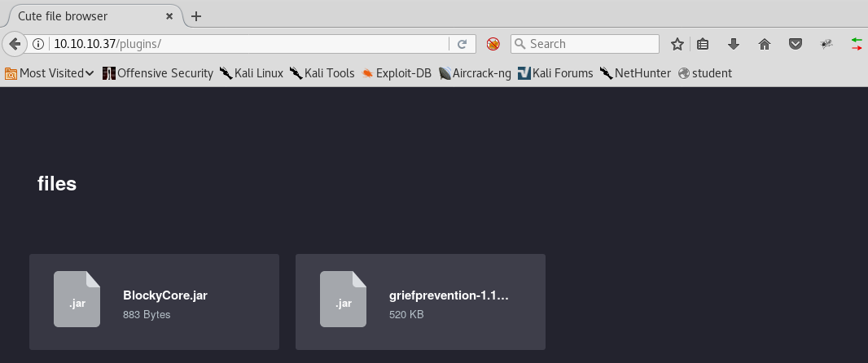Click the site information icon
The image size is (868, 363).
[x=38, y=44]
